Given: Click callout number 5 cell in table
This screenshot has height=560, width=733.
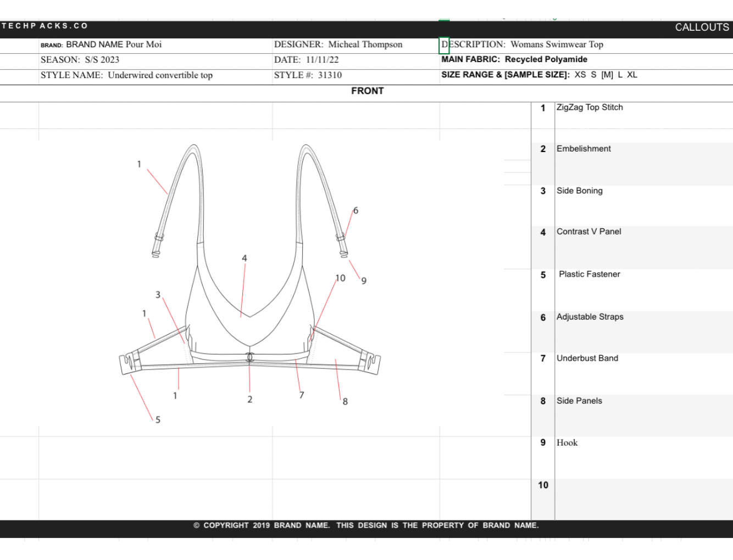Looking at the screenshot, I should pyautogui.click(x=543, y=290).
